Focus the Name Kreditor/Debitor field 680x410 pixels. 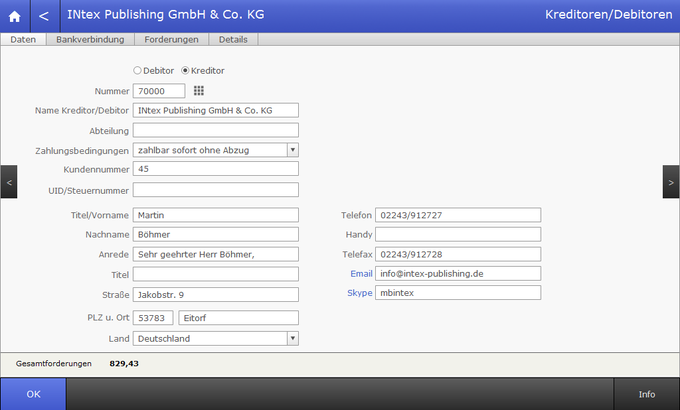coord(216,110)
